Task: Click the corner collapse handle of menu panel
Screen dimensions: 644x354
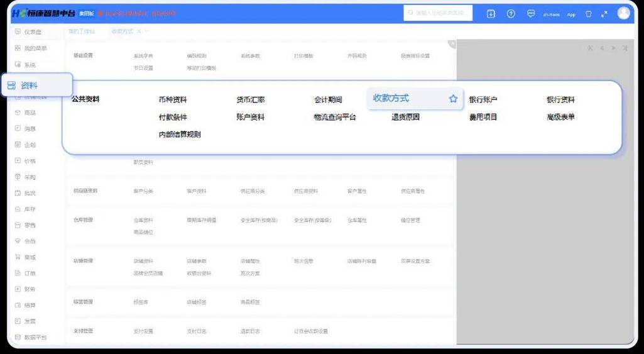Action: [x=452, y=43]
